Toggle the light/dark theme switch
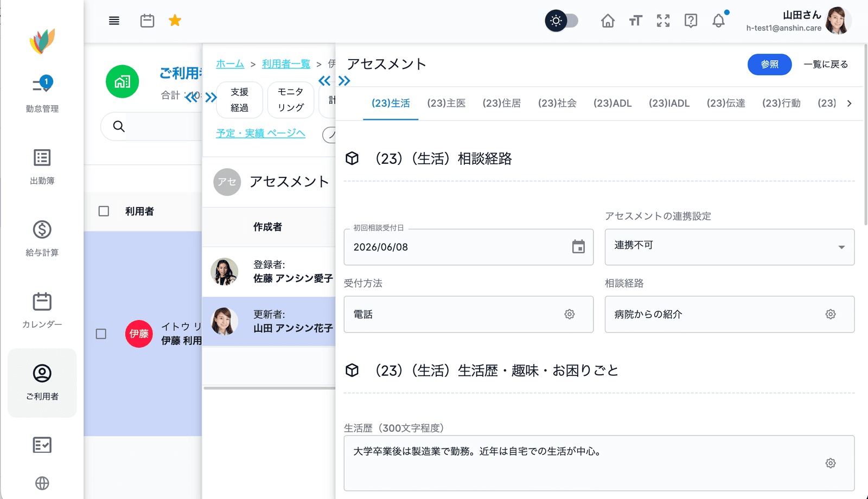This screenshot has width=868, height=499. [562, 21]
